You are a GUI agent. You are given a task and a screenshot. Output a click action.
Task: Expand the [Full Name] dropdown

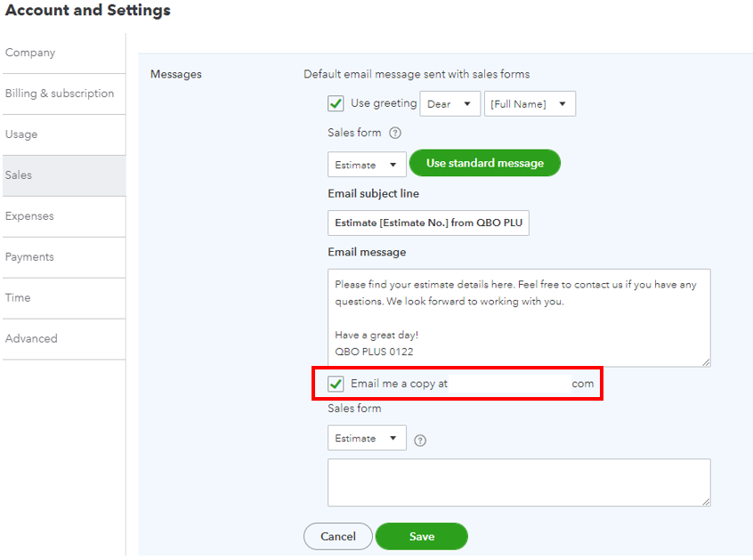(529, 104)
